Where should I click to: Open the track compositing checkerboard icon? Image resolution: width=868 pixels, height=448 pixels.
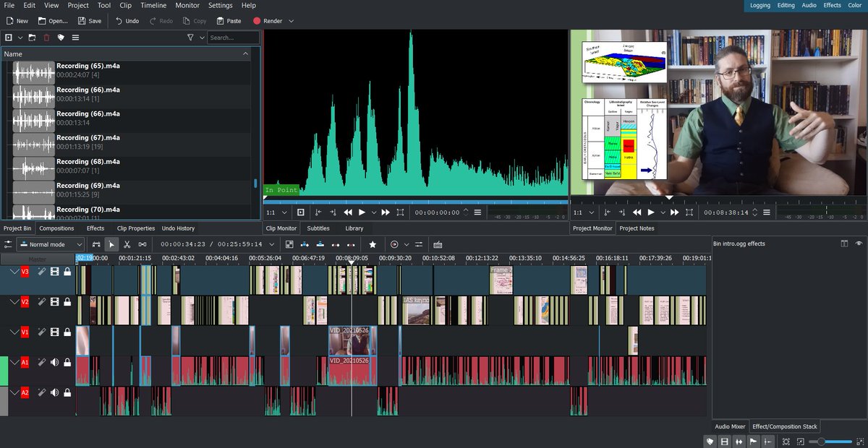289,244
